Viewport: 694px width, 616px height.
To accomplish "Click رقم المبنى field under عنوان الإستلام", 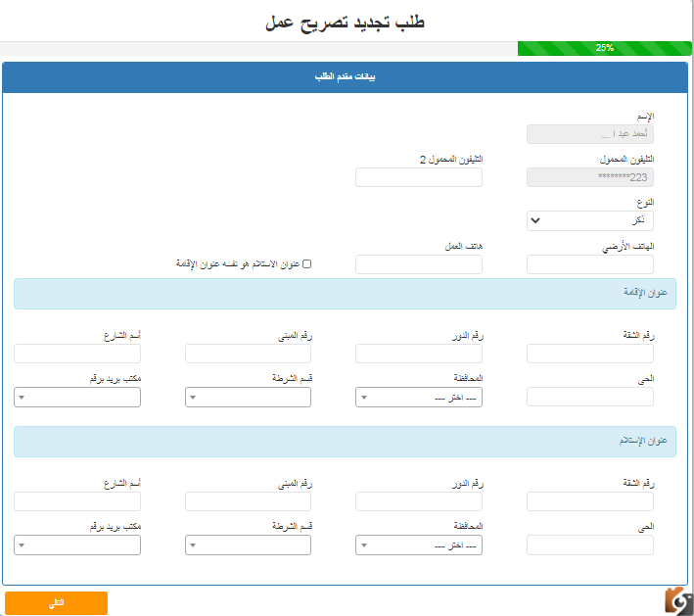I will click(248, 501).
